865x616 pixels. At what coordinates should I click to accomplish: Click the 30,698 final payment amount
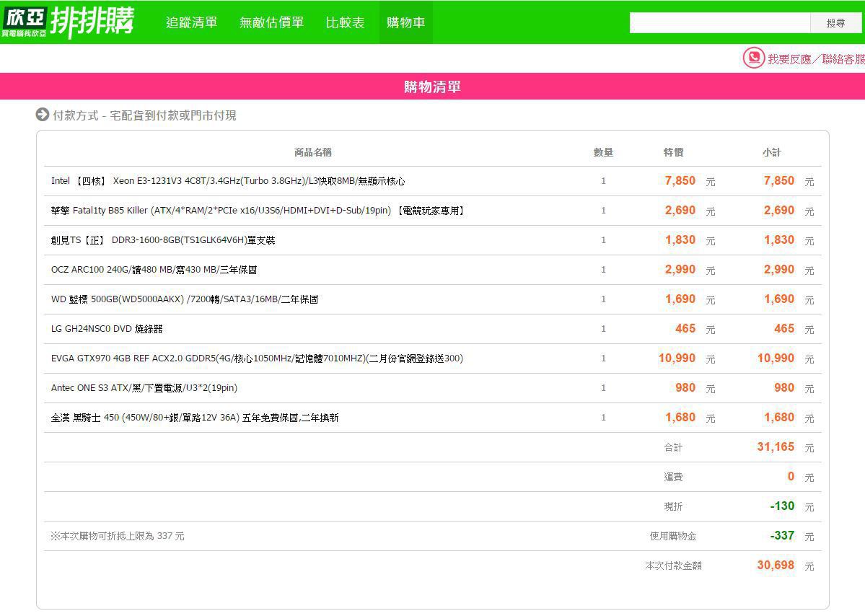(776, 566)
